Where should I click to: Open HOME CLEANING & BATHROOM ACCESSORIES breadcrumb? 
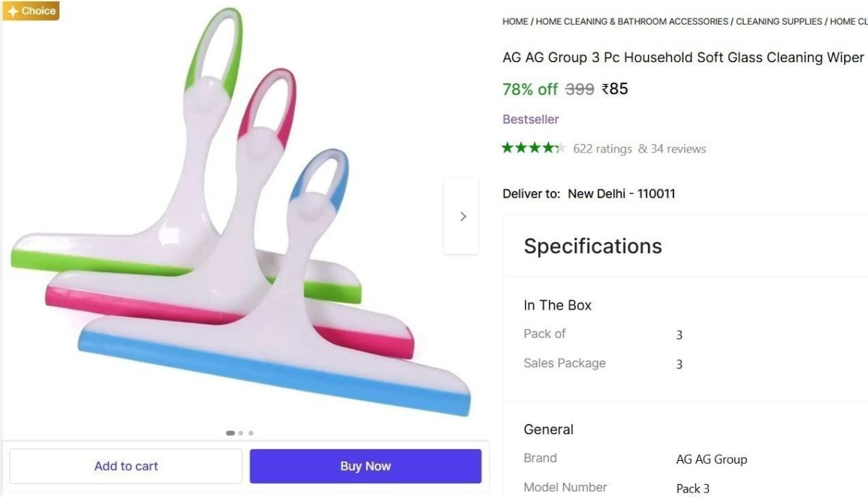pos(631,21)
